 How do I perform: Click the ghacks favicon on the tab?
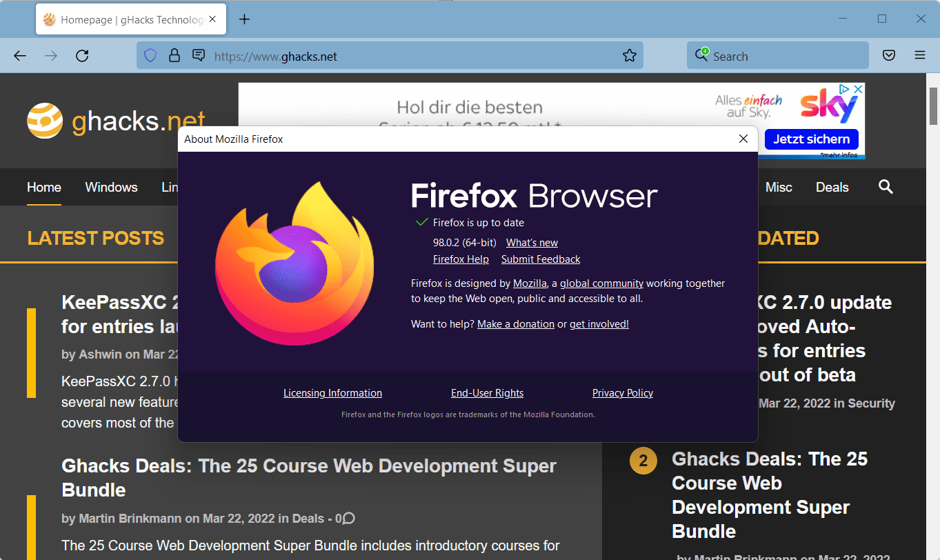(50, 20)
